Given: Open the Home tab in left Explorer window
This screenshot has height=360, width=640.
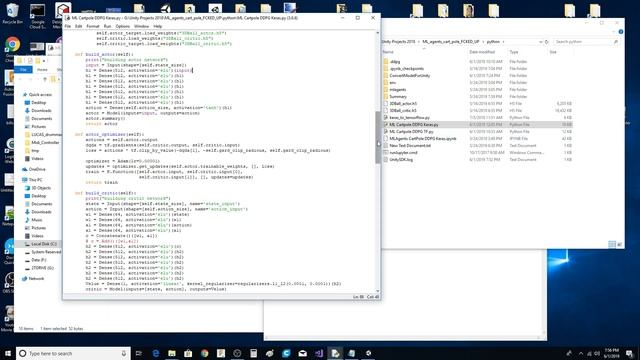Looking at the screenshot, I should 42,70.
